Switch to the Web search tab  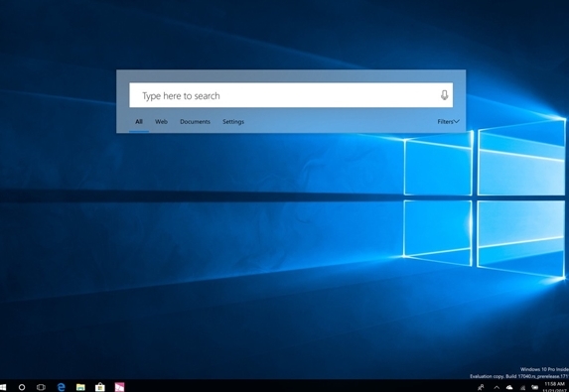(161, 121)
